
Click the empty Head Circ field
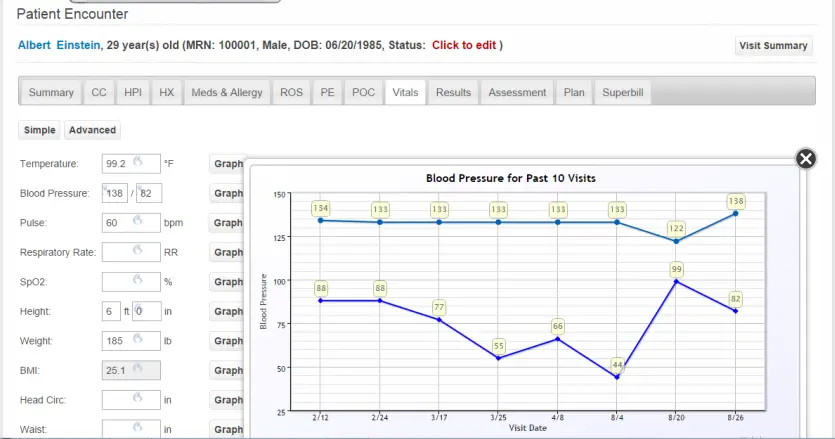pos(131,400)
